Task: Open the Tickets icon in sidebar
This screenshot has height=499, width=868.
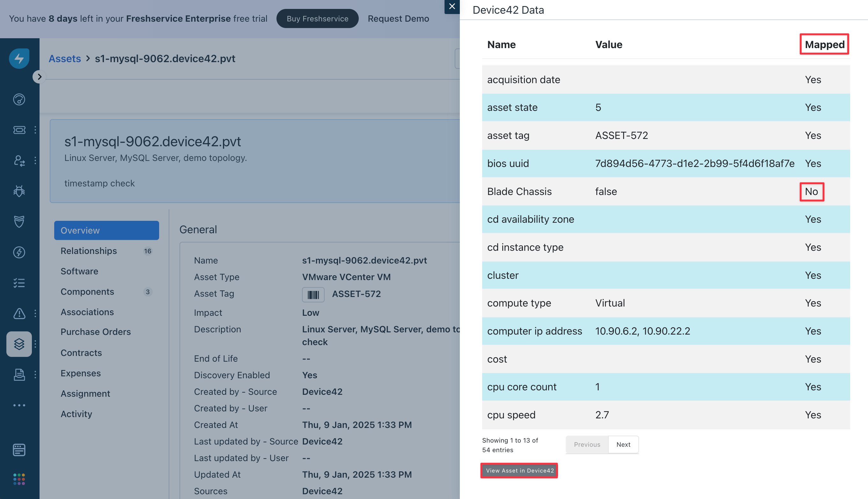Action: [19, 130]
